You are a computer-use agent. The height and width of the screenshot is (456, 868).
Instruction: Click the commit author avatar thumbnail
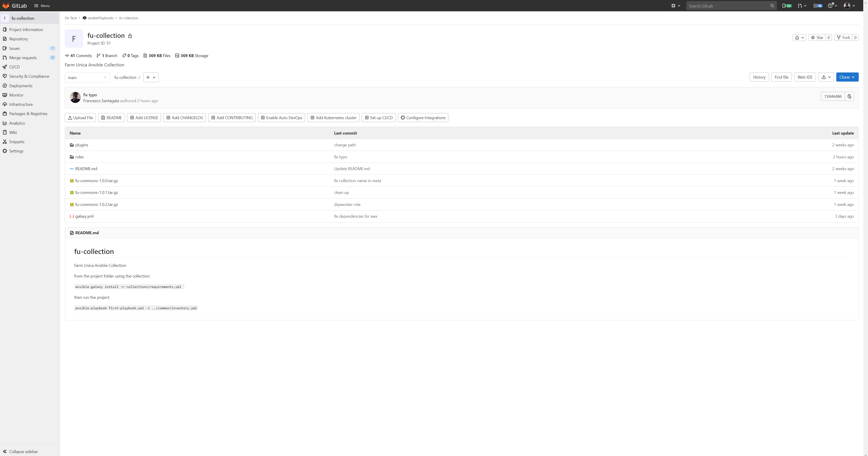tap(75, 97)
